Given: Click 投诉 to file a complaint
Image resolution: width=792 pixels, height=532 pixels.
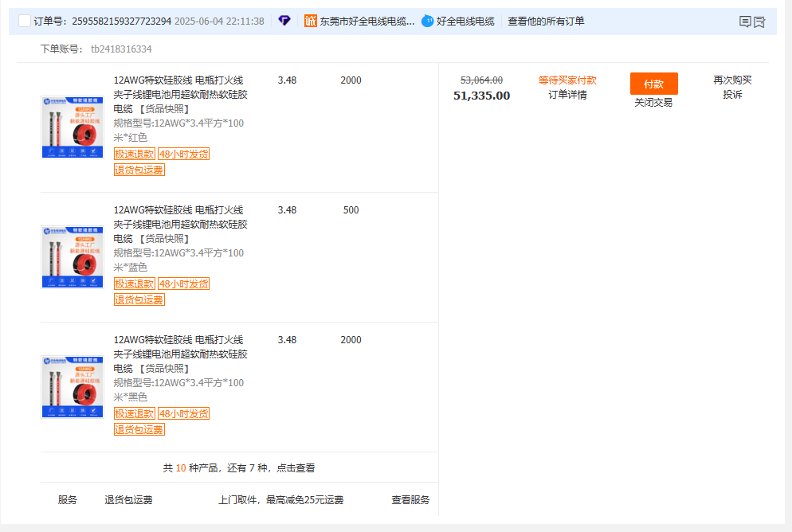Looking at the screenshot, I should (x=732, y=95).
